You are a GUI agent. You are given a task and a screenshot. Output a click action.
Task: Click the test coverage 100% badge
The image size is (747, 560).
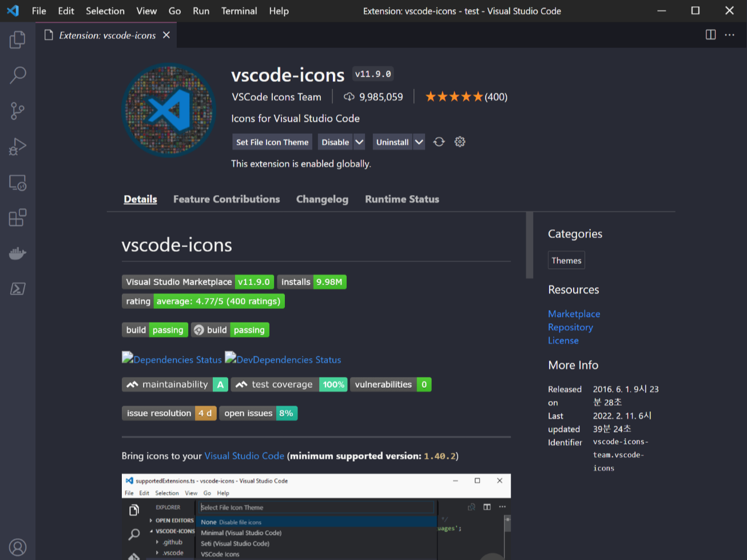tap(289, 384)
